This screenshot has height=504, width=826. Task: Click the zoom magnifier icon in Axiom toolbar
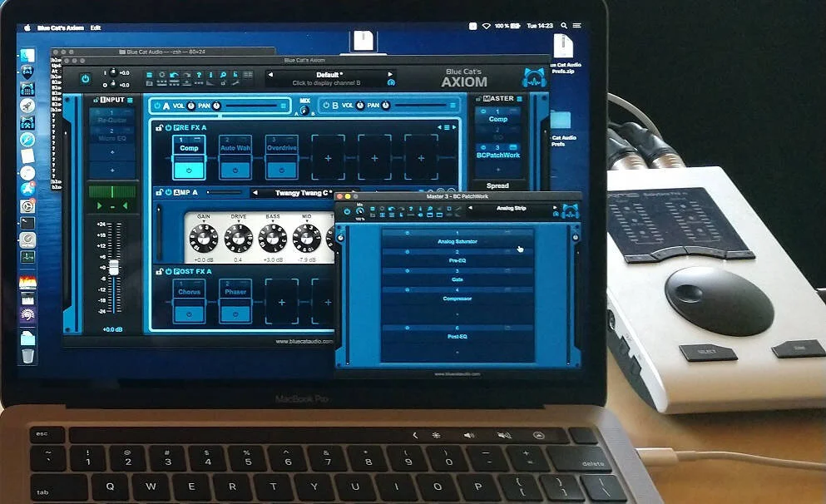223,76
